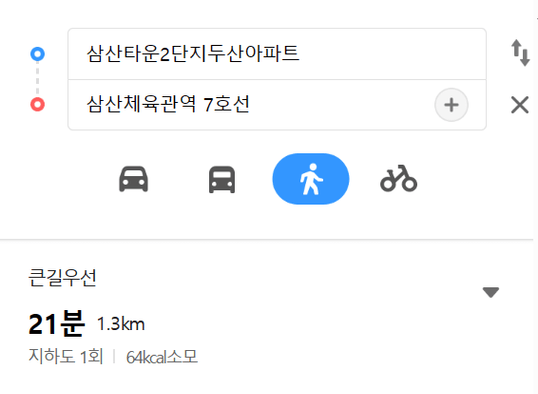Viewport: 538px width, 394px height.
Task: Select the walking directions mode
Action: [x=311, y=179]
